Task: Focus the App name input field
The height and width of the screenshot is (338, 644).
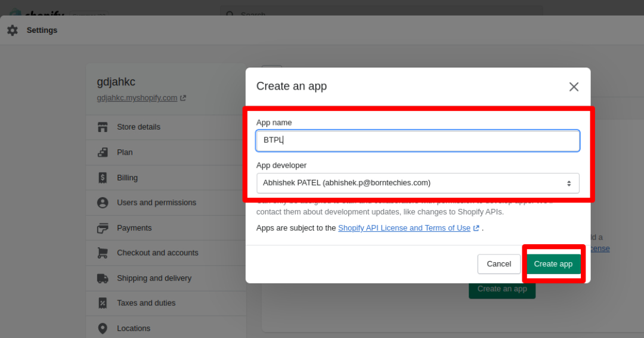Action: point(417,140)
